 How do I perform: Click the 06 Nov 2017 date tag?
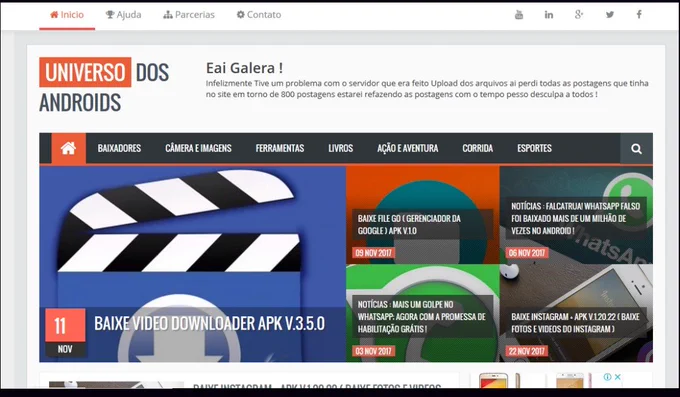click(x=527, y=253)
